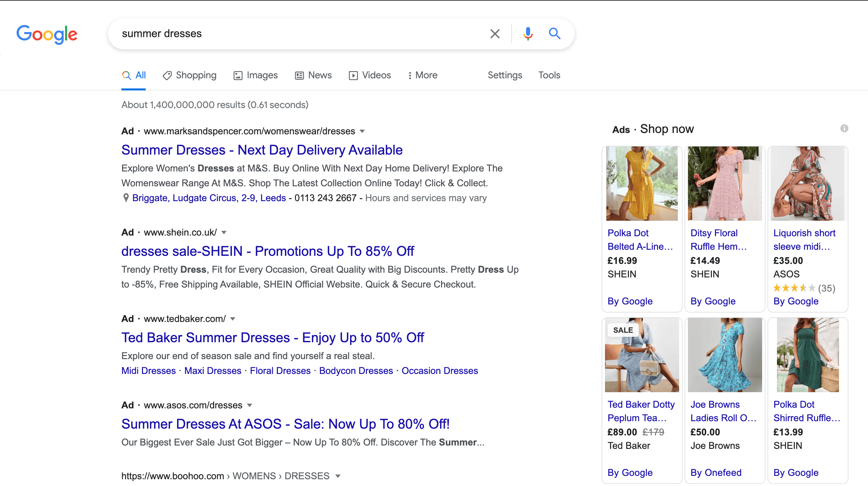This screenshot has width=868, height=486.
Task: Follow the Maxi Dresses sitelink
Action: 213,371
